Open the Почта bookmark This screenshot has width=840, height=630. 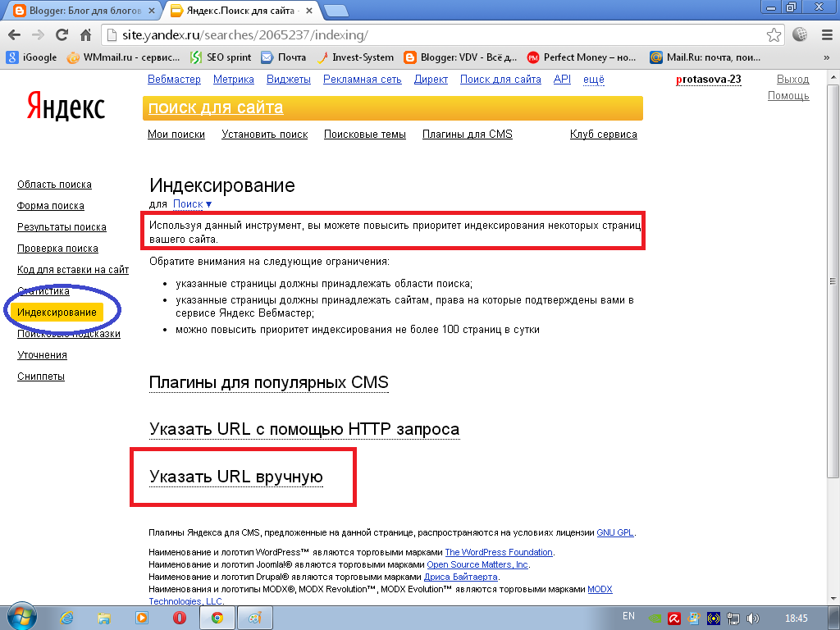pos(283,57)
